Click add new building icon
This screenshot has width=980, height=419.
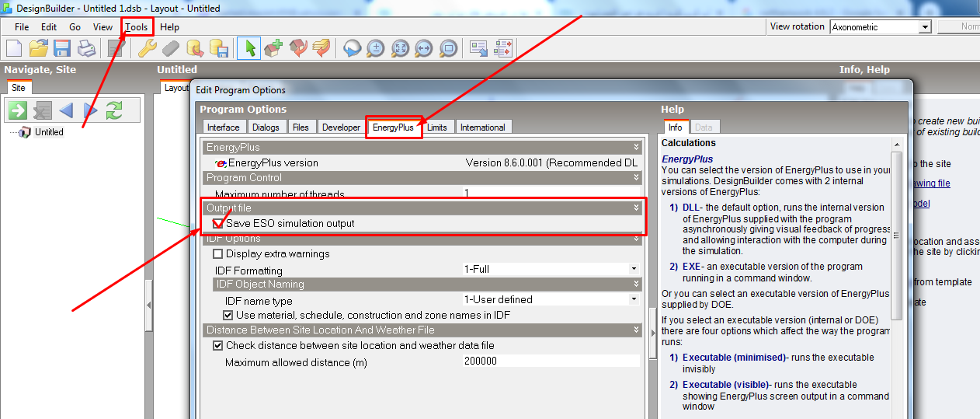273,48
